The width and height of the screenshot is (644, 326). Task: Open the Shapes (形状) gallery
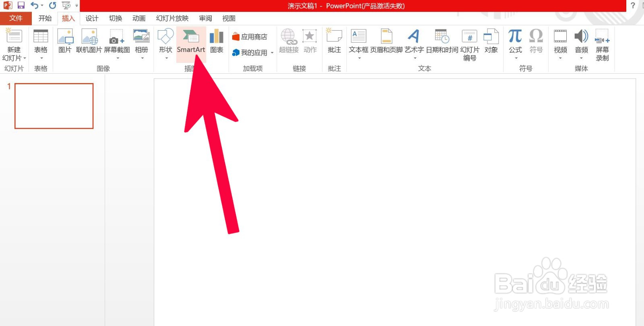click(x=165, y=36)
